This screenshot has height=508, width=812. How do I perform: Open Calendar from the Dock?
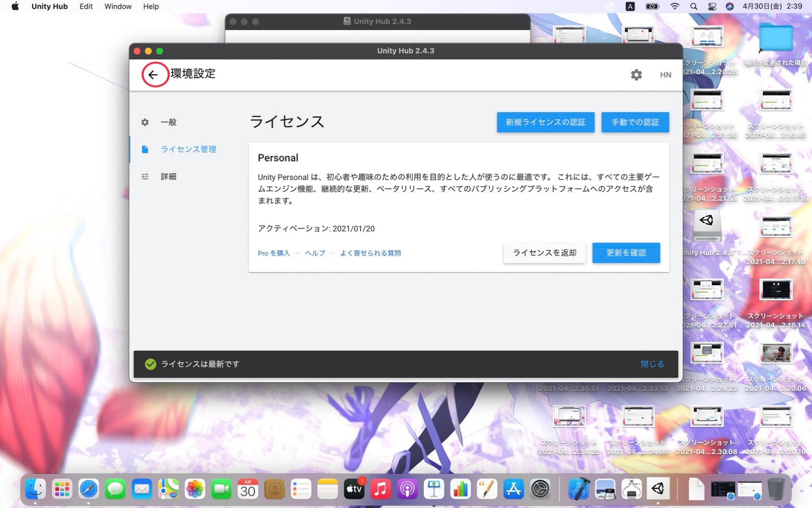click(x=248, y=489)
